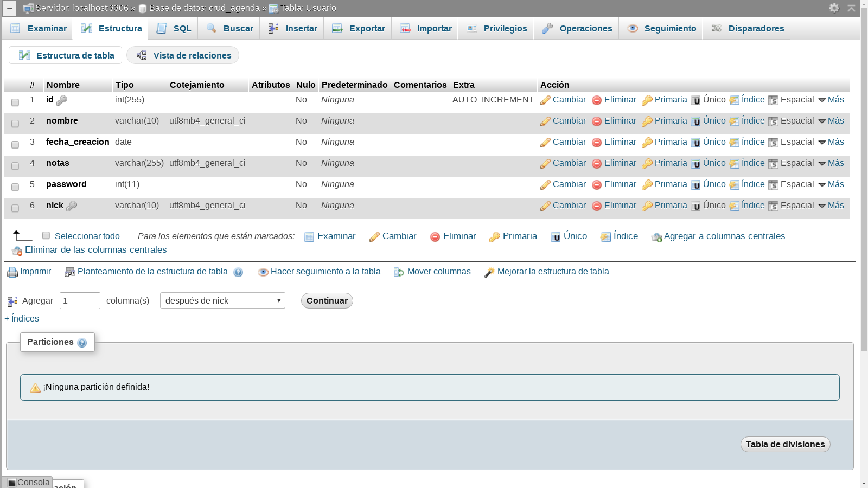Click Eliminar de las columnas centrales icon
Image resolution: width=868 pixels, height=488 pixels.
(x=17, y=251)
